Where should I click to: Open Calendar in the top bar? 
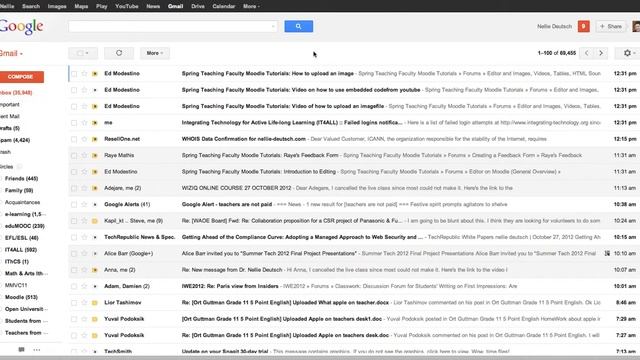[x=224, y=6]
